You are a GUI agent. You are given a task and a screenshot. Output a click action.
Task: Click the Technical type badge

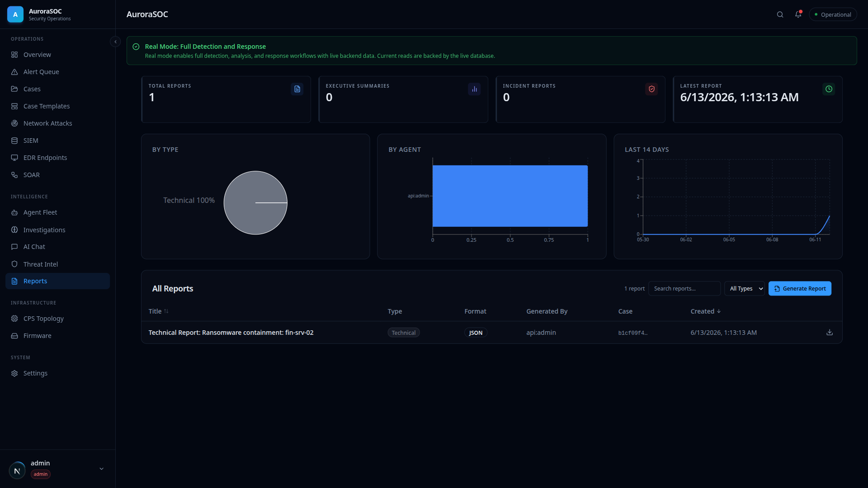(403, 333)
